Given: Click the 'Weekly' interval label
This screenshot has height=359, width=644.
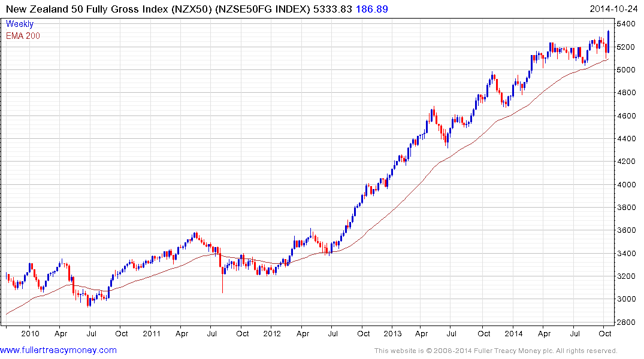Looking at the screenshot, I should click(x=20, y=24).
